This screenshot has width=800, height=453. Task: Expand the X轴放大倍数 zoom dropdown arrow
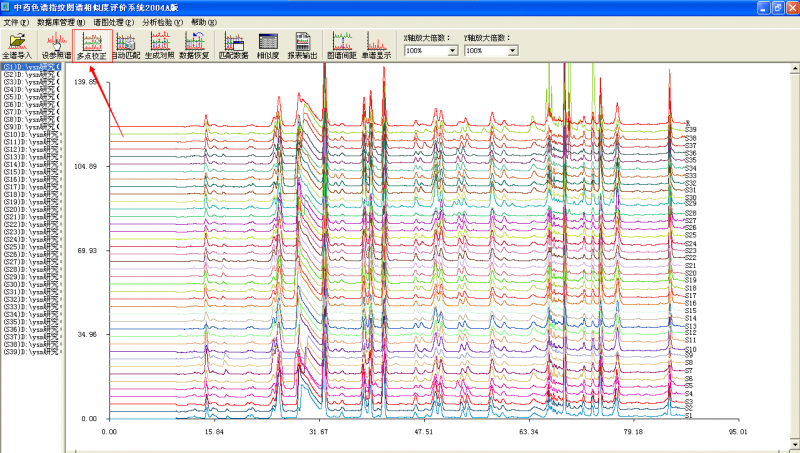point(453,51)
